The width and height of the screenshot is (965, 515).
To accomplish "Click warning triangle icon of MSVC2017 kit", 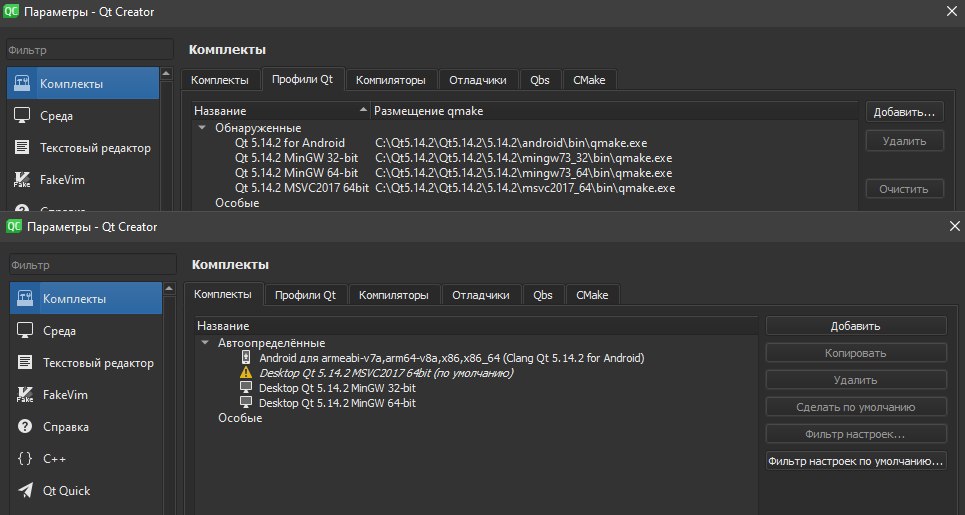I will (x=246, y=373).
